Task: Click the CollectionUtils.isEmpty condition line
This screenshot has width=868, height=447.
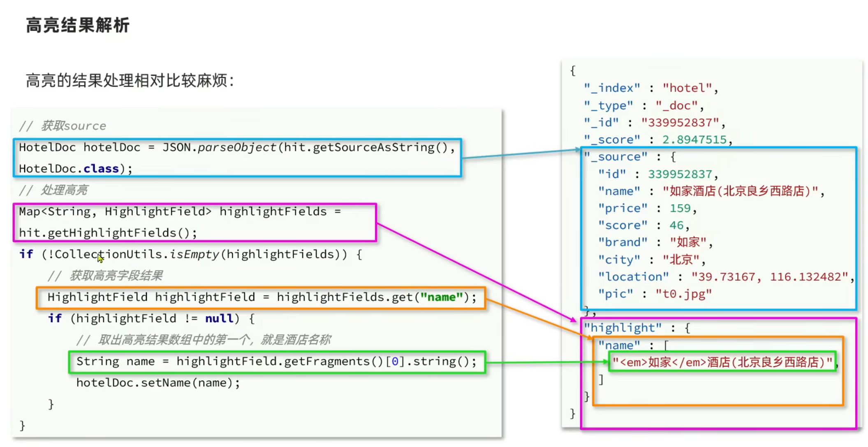Action: pos(190,254)
